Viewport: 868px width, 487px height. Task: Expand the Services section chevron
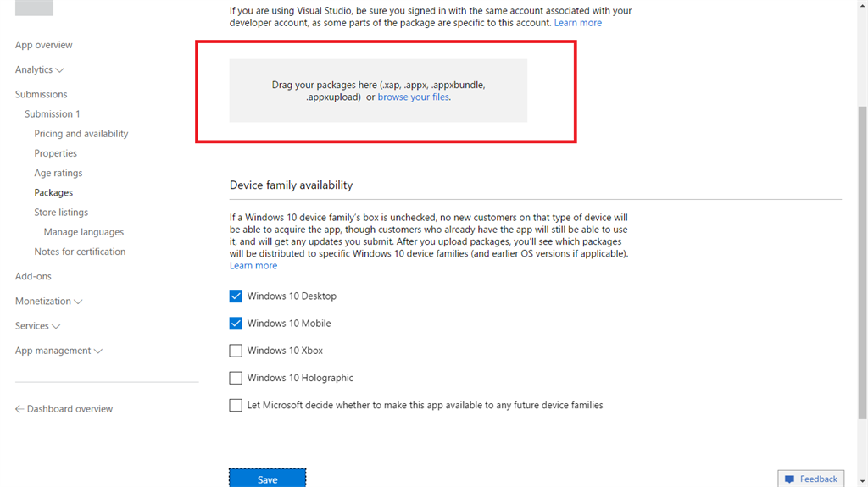(57, 326)
